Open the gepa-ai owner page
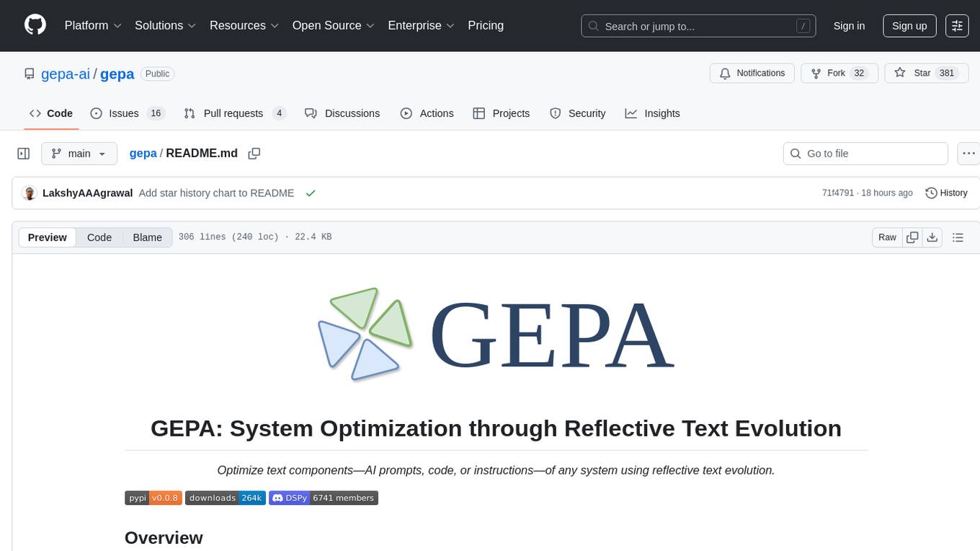The height and width of the screenshot is (551, 980). click(x=65, y=74)
